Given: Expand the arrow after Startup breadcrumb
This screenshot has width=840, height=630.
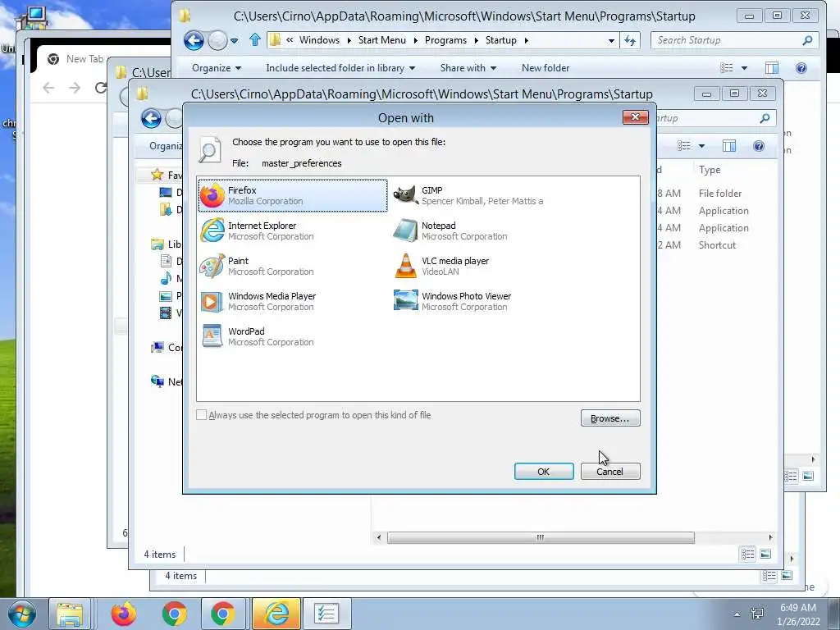Looking at the screenshot, I should [526, 40].
